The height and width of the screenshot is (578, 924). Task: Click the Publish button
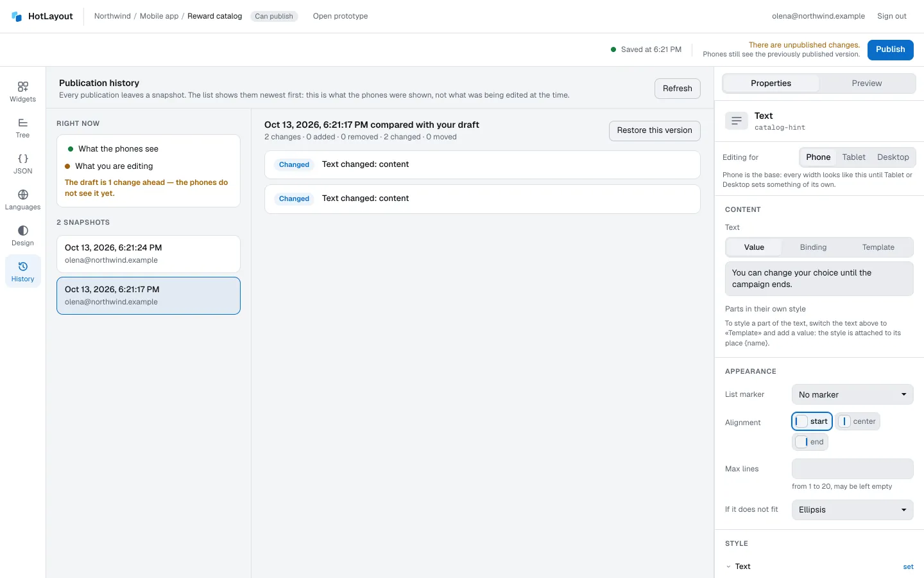[x=890, y=49]
